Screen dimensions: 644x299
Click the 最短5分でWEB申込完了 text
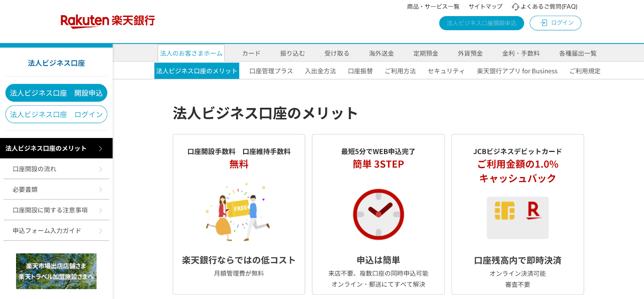click(378, 151)
